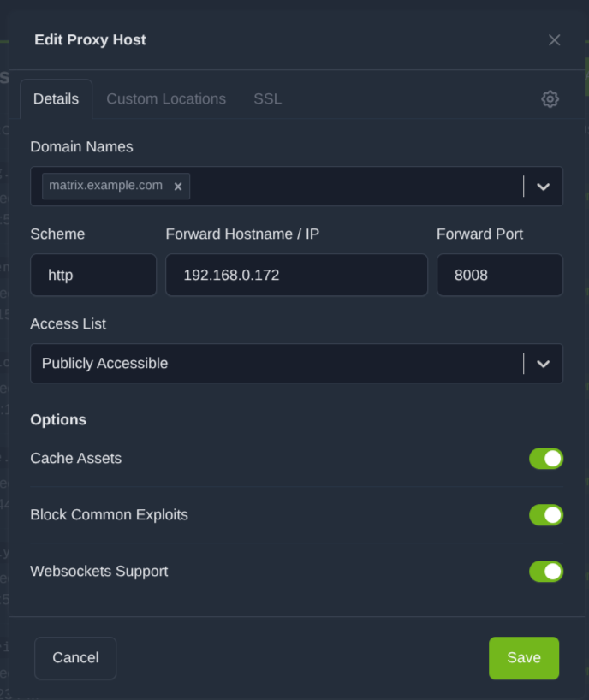Turn off Block Common Exploits
The image size is (589, 700).
click(545, 515)
